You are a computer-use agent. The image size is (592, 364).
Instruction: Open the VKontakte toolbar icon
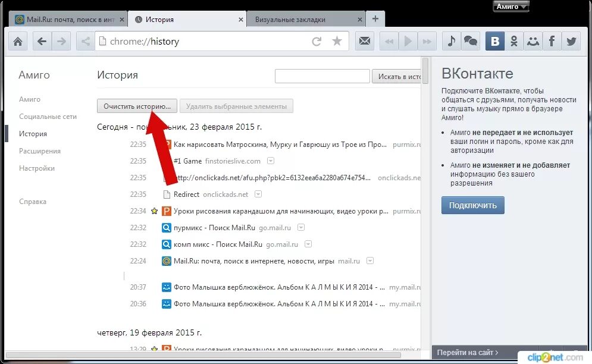pos(495,41)
